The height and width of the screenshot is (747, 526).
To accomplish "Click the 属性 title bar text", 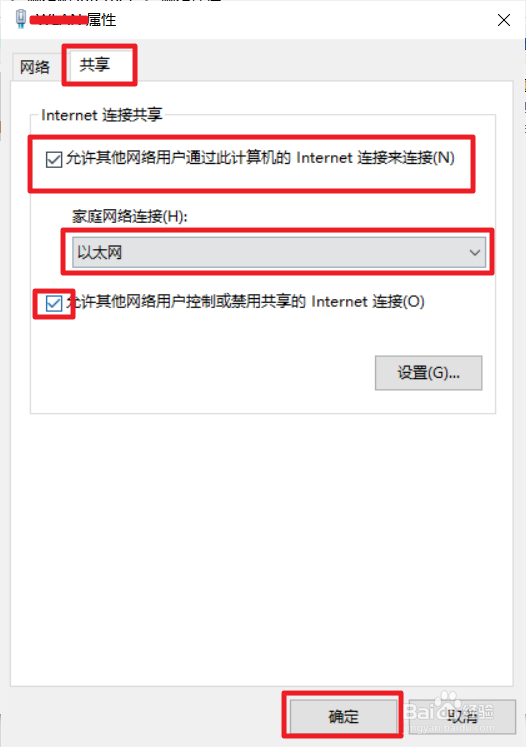I will click(101, 20).
